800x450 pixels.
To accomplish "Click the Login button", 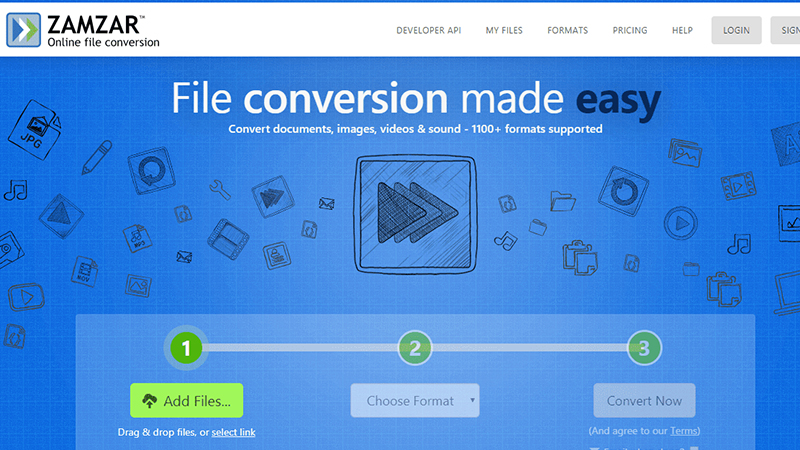I will pos(736,30).
